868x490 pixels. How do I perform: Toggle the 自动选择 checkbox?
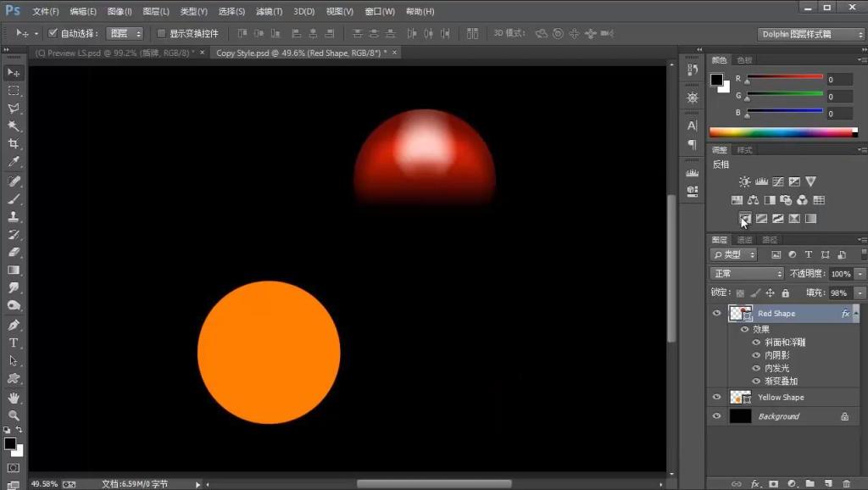click(53, 33)
